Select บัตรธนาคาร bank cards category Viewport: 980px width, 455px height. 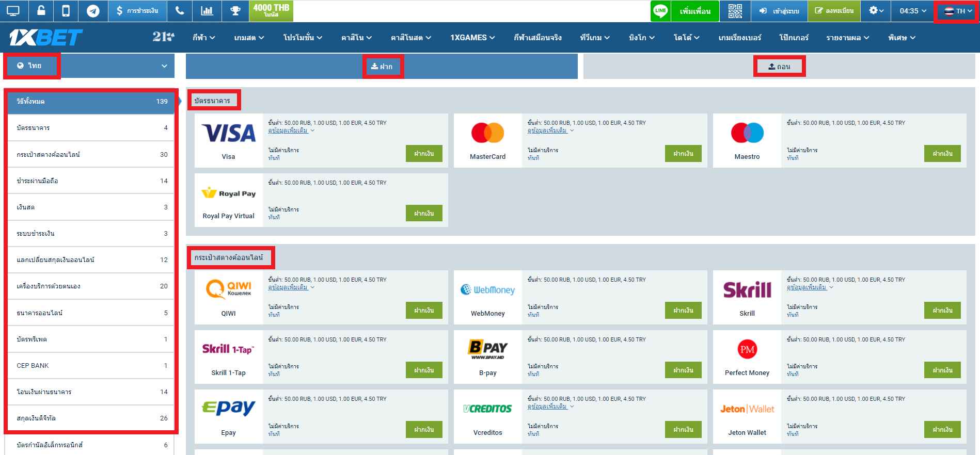pyautogui.click(x=92, y=128)
